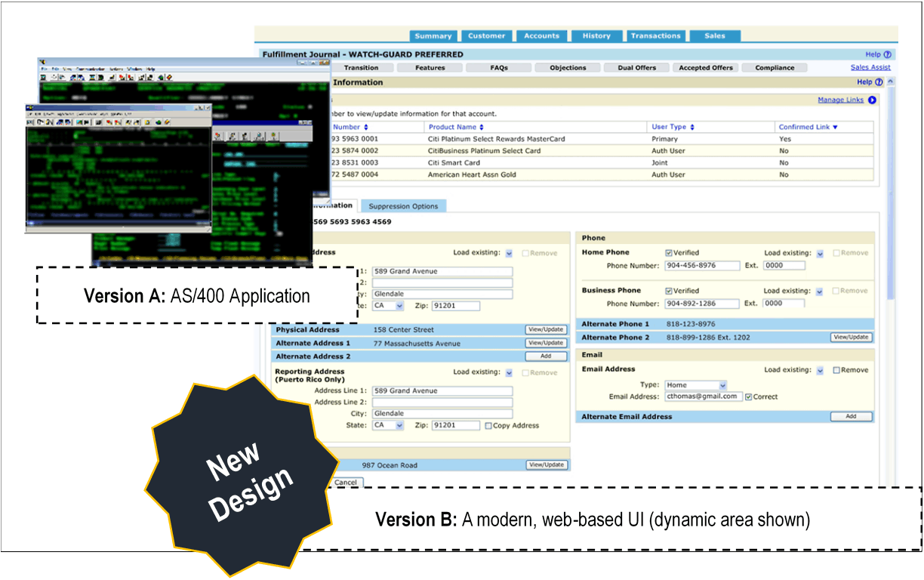This screenshot has width=924, height=580.
Task: Open the Accounts tab
Action: [542, 35]
